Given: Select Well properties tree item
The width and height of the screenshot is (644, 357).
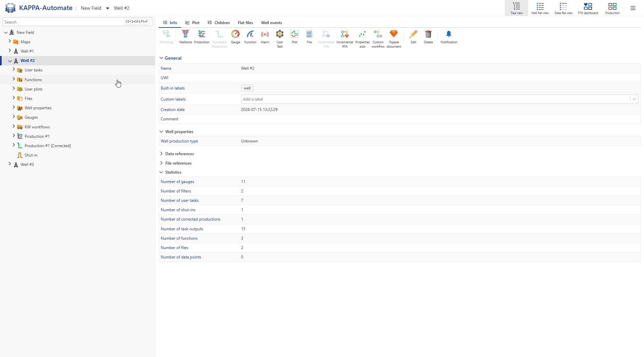Looking at the screenshot, I should coord(38,108).
